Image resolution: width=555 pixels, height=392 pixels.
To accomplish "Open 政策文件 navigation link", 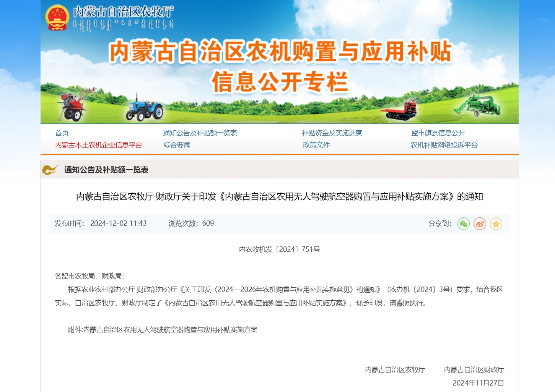I will tap(316, 145).
